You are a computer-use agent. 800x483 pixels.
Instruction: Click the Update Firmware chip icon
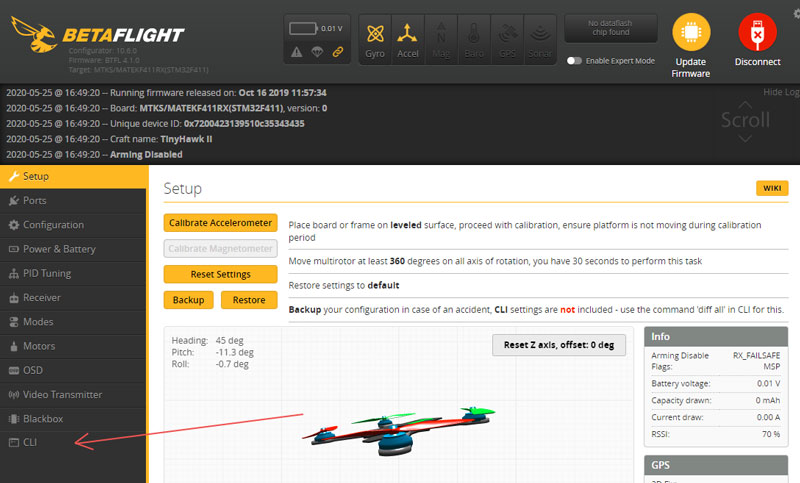(691, 32)
